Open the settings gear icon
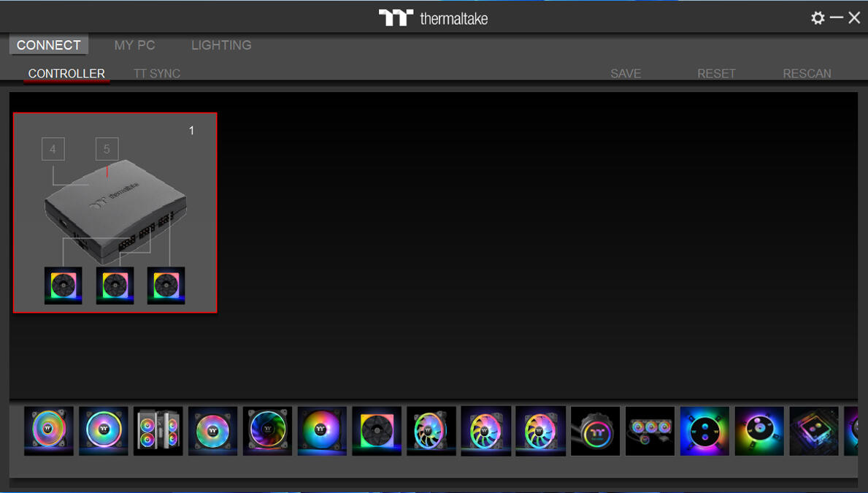 [818, 18]
